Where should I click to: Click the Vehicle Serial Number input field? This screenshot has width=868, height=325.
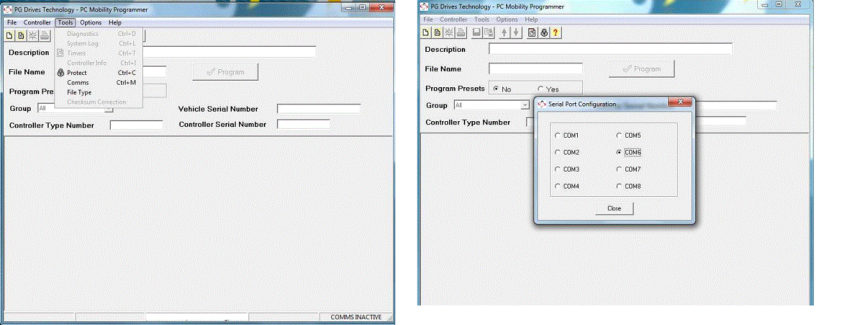[x=318, y=109]
